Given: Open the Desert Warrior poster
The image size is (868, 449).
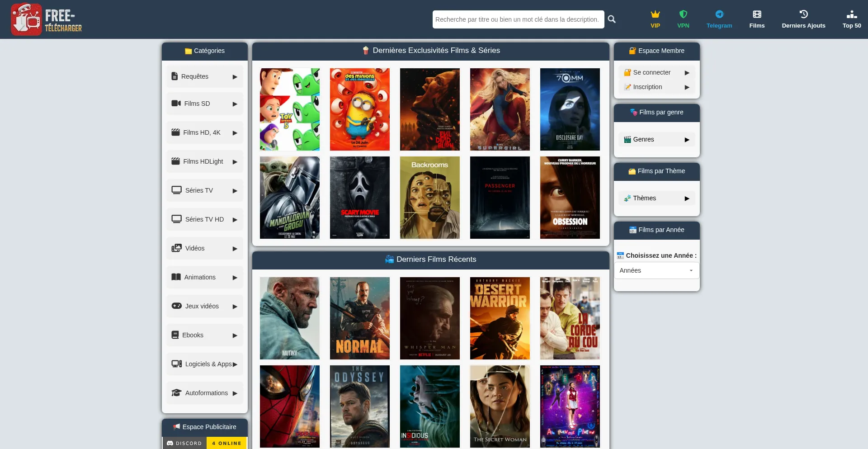Looking at the screenshot, I should coord(500,318).
